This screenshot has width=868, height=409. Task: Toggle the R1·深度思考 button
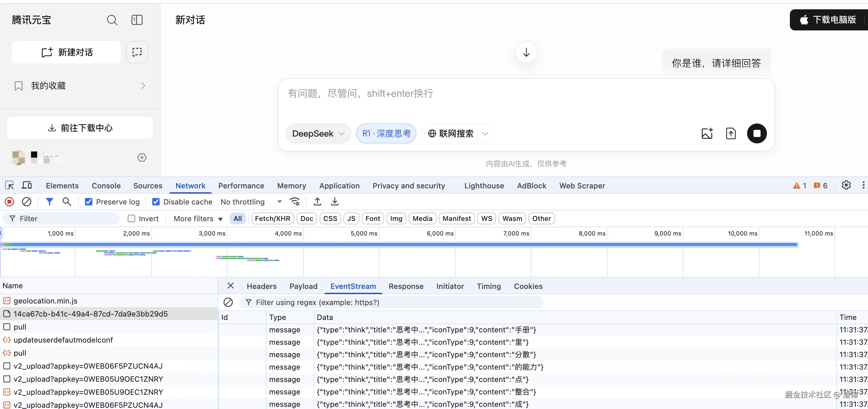click(386, 133)
